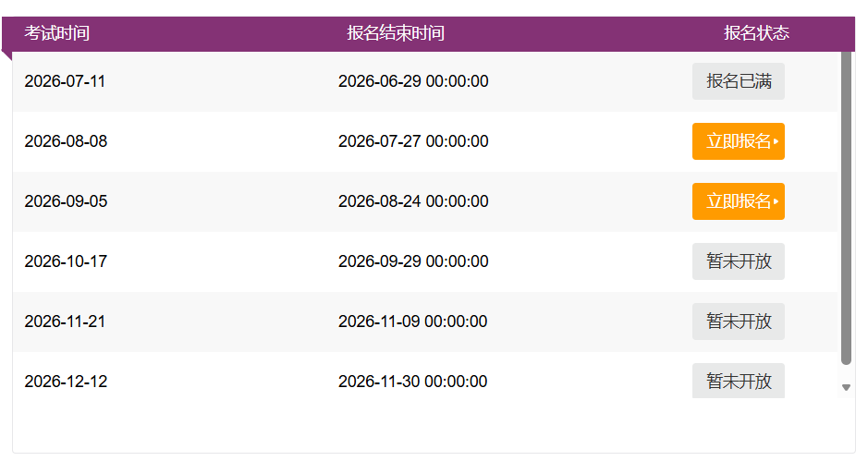868x461 pixels.
Task: Click the deadline 2026-06-29 00:00:00
Action: click(x=413, y=81)
